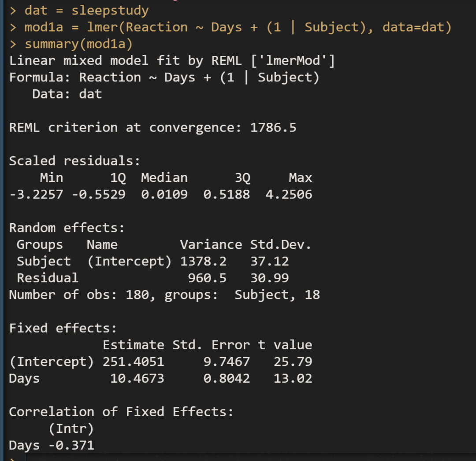
Task: Click the Days correlation value -0.371
Action: coord(71,445)
